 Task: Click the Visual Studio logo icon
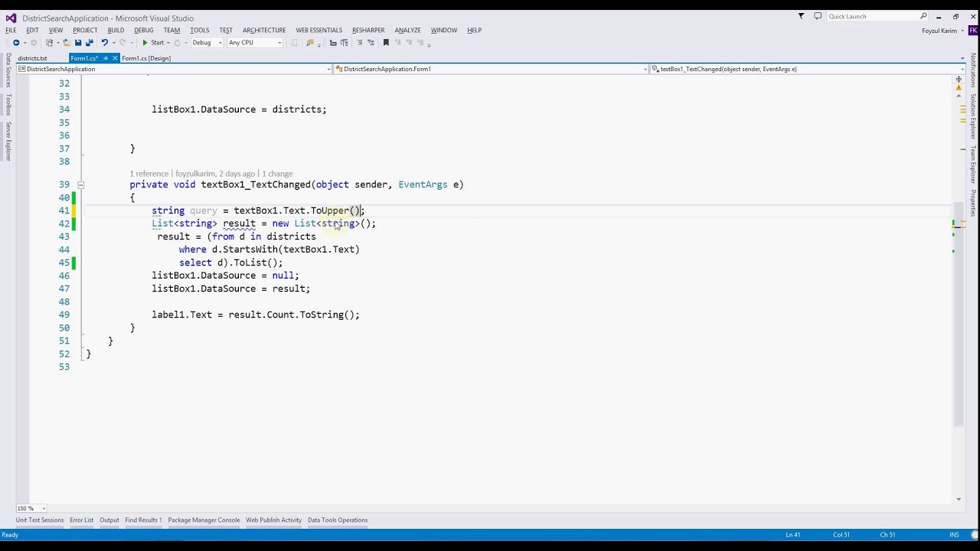11,17
